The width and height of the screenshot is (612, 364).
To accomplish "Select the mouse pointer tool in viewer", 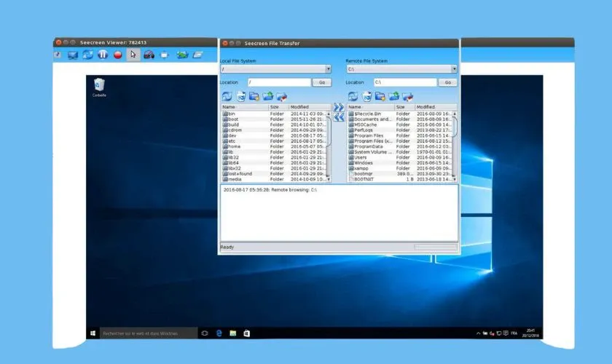I will tap(133, 54).
